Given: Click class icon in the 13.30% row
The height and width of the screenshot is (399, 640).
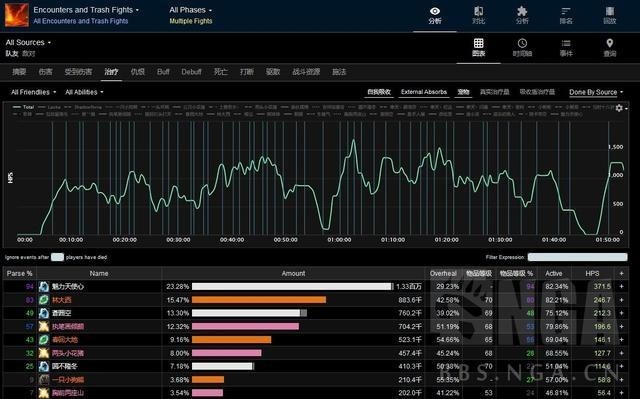Looking at the screenshot, I should coord(44,313).
